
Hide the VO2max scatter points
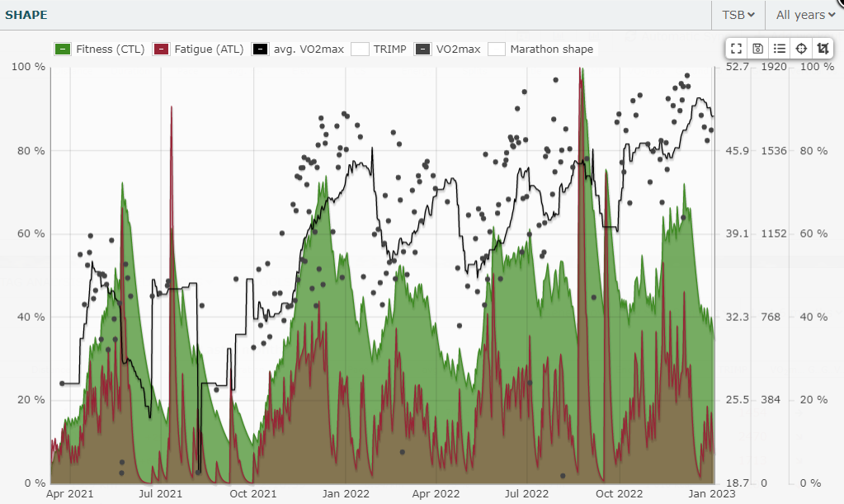point(423,49)
